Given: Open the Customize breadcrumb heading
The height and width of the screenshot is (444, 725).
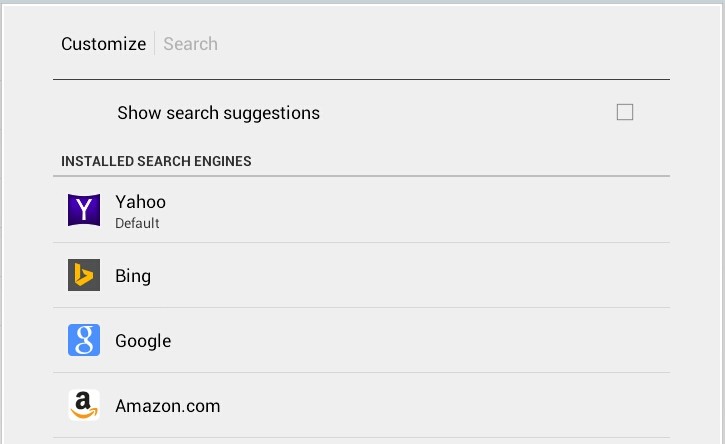Looking at the screenshot, I should 103,44.
